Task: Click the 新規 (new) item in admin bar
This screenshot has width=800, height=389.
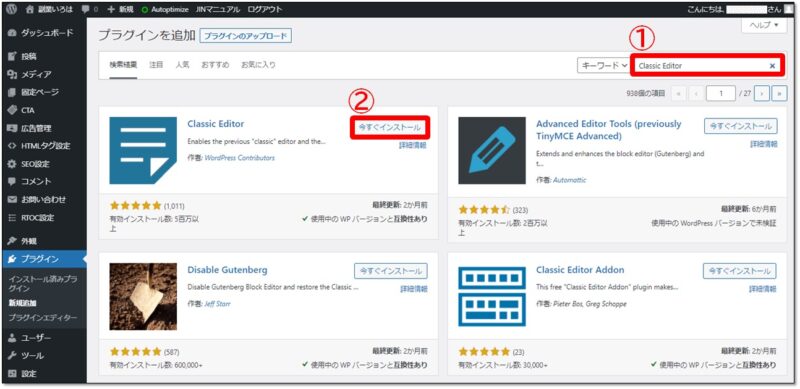Action: click(120, 9)
